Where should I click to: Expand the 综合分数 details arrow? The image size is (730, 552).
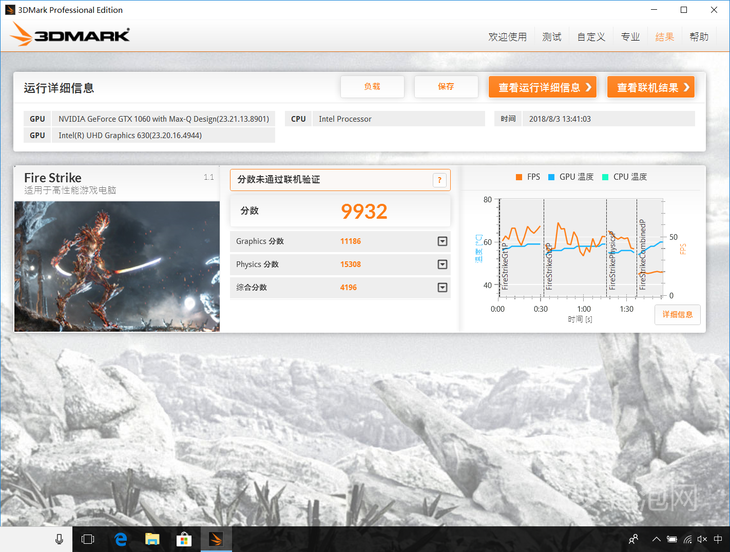coord(442,288)
